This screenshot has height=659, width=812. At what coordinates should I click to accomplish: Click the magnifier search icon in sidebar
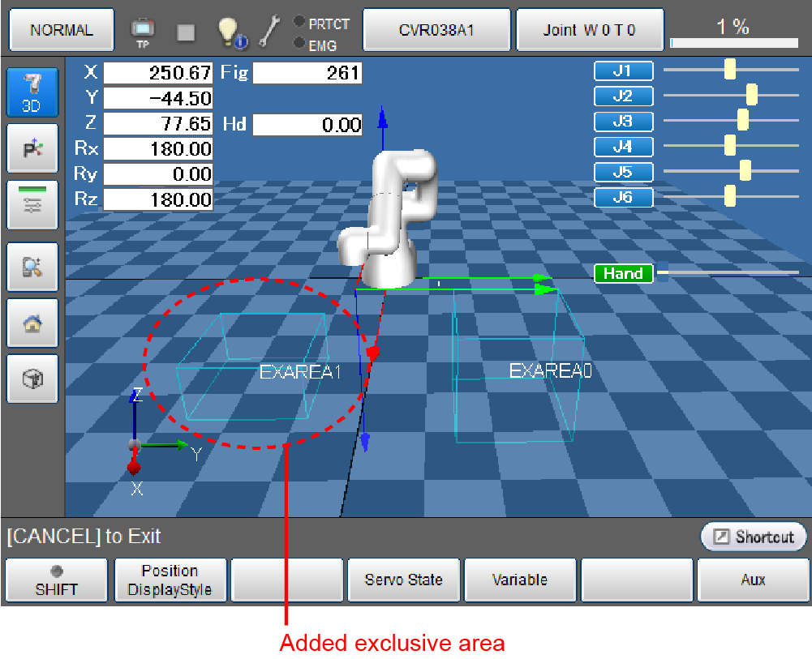[x=32, y=267]
